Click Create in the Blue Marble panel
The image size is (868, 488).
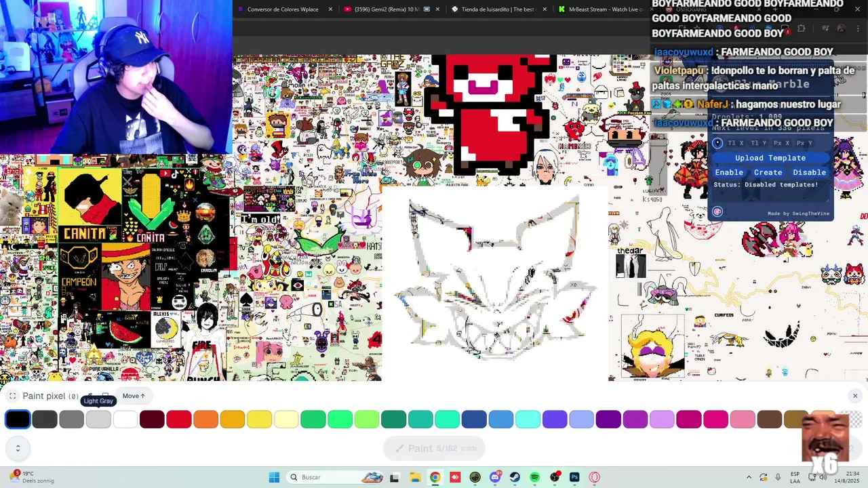point(768,172)
